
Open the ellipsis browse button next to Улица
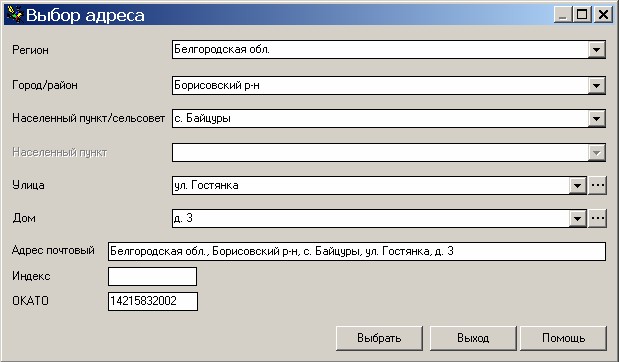coord(597,185)
